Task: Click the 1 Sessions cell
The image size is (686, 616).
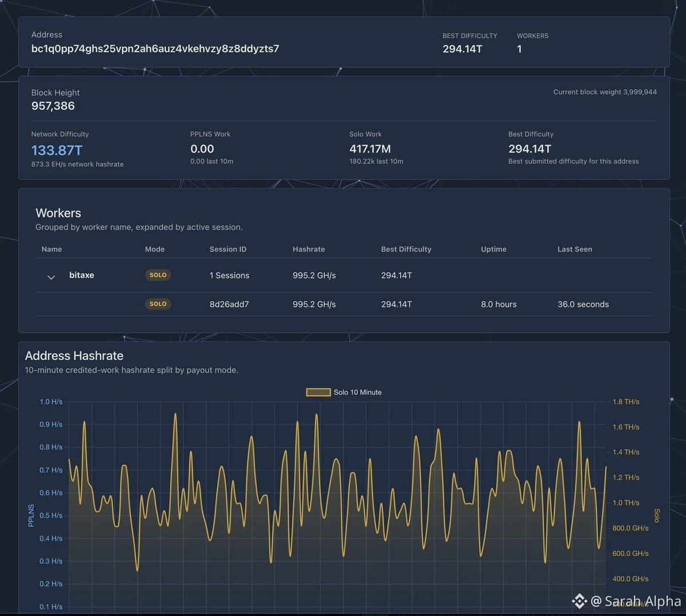Action: point(229,276)
